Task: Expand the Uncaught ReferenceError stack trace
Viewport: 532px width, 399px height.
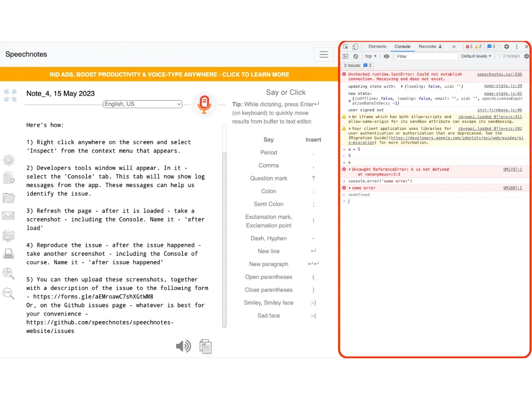Action: [350, 169]
